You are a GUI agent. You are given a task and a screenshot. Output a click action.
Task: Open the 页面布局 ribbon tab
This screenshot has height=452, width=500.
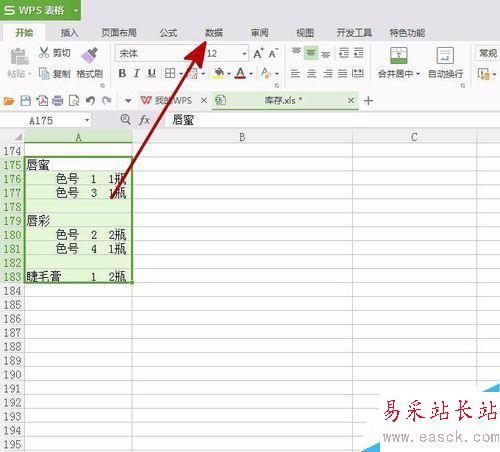119,33
